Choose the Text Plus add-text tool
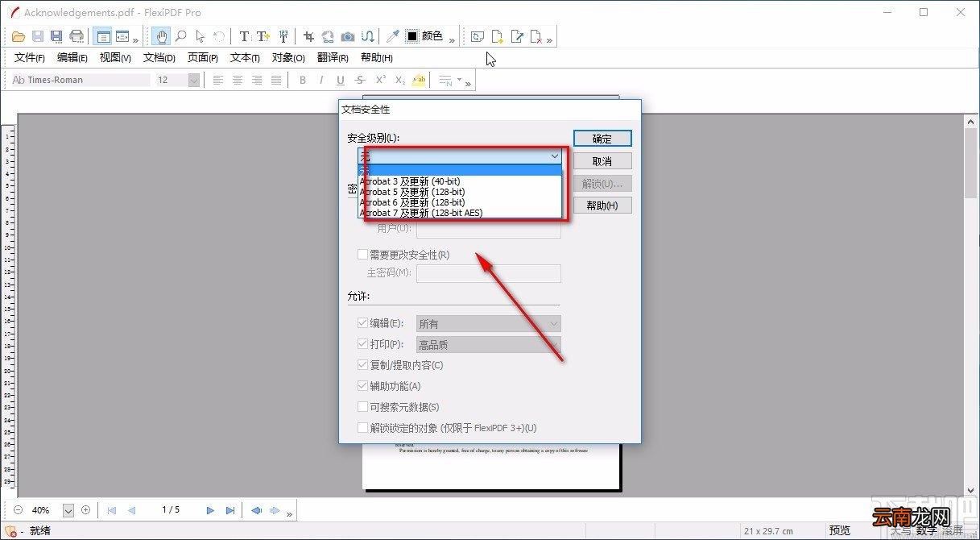This screenshot has height=540, width=980. [263, 36]
